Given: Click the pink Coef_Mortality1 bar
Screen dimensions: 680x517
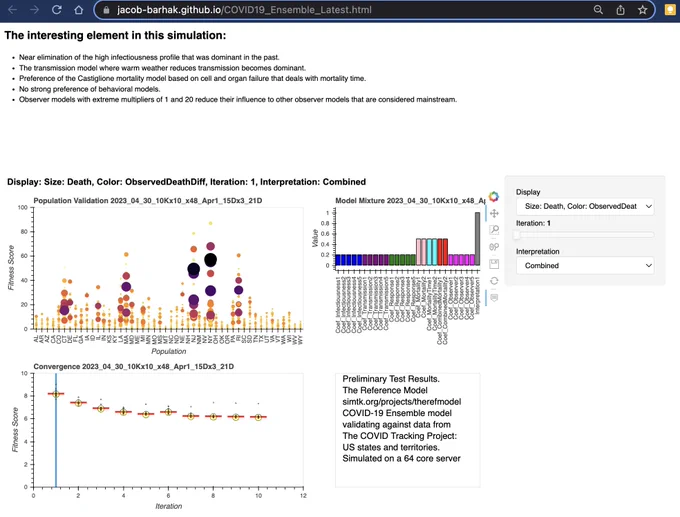Looking at the screenshot, I should click(419, 252).
